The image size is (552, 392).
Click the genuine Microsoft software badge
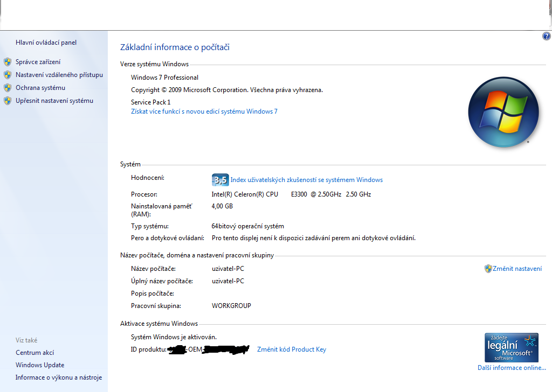[x=512, y=348]
